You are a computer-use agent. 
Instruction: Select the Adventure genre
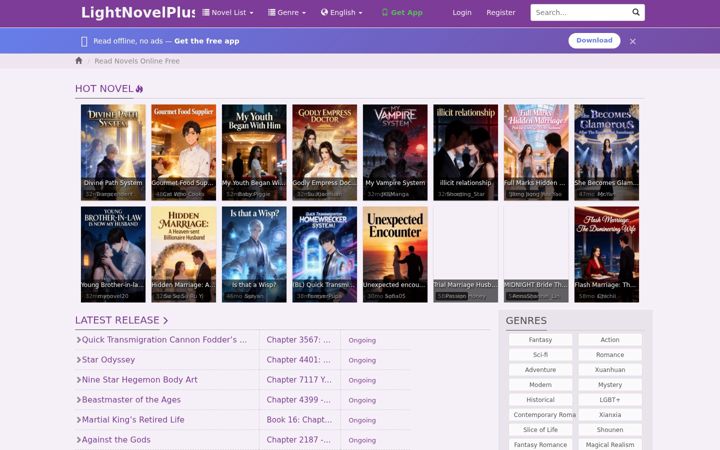[x=540, y=370]
